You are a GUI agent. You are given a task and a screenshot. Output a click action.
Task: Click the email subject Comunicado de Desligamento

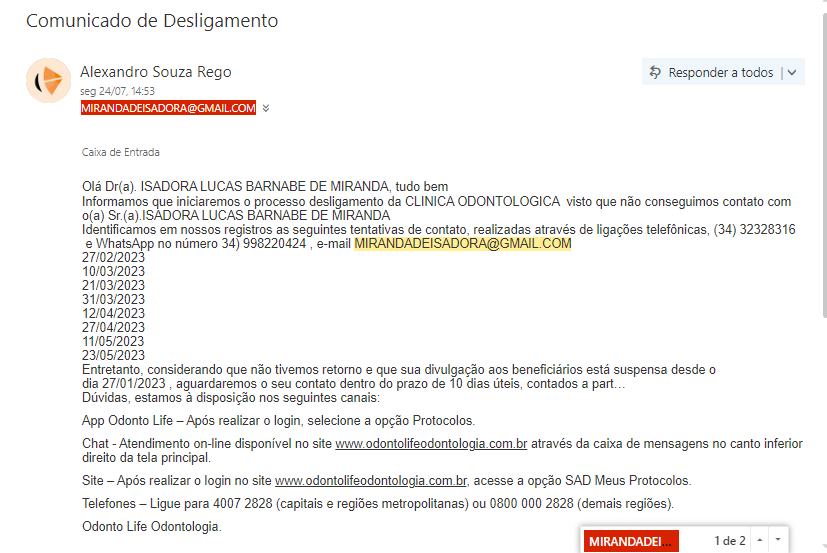click(152, 21)
